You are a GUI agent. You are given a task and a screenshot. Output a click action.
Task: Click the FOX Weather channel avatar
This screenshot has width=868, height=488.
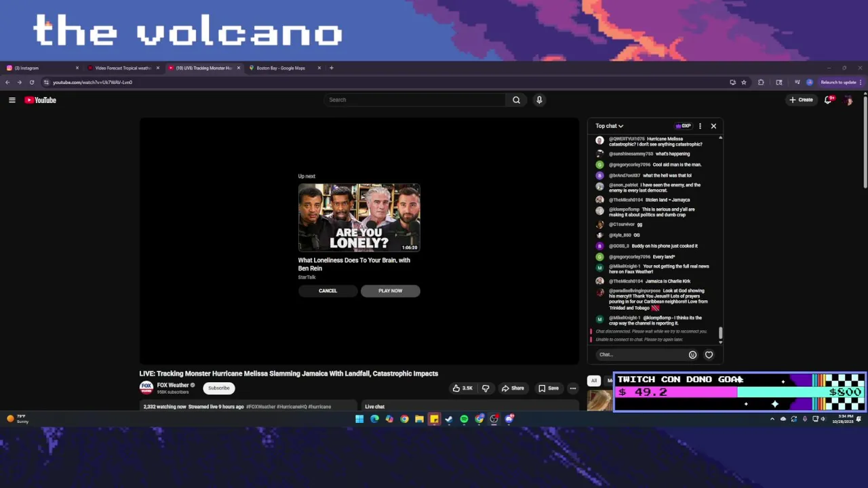pyautogui.click(x=146, y=388)
